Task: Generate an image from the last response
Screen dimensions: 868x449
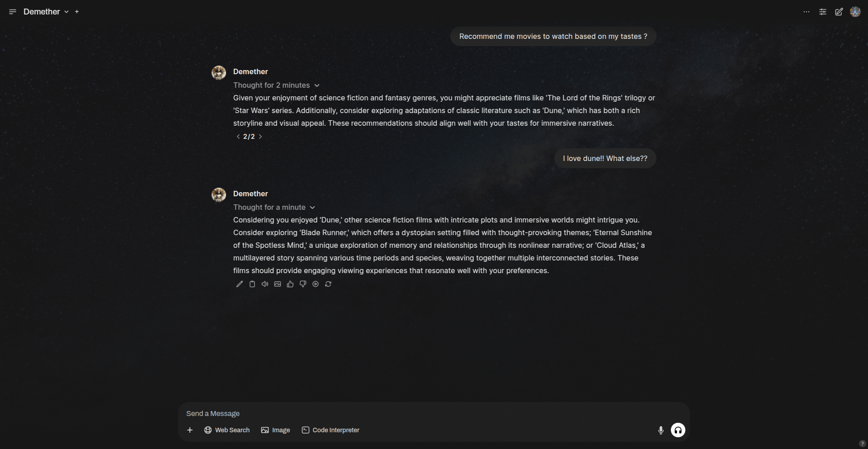Action: (278, 284)
